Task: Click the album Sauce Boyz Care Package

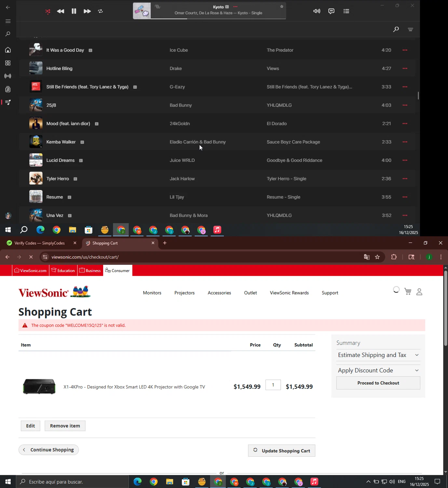Action: tap(293, 142)
